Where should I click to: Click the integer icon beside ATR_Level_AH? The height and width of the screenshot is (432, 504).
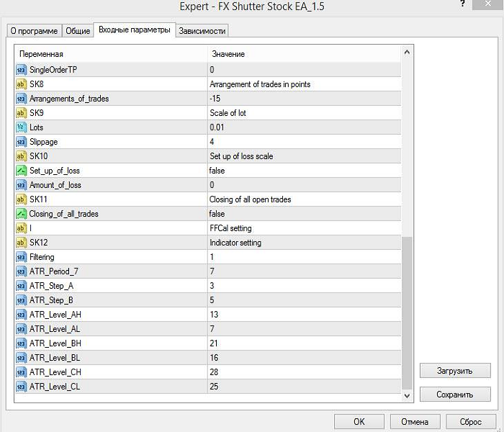(x=21, y=315)
